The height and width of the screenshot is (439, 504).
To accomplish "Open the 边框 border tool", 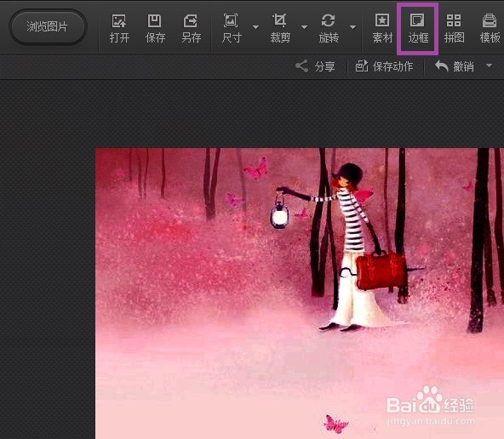I will click(x=418, y=29).
